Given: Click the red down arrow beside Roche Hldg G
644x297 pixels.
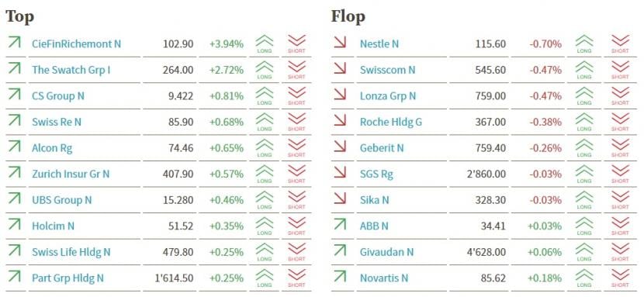Looking at the screenshot, I should pos(340,121).
